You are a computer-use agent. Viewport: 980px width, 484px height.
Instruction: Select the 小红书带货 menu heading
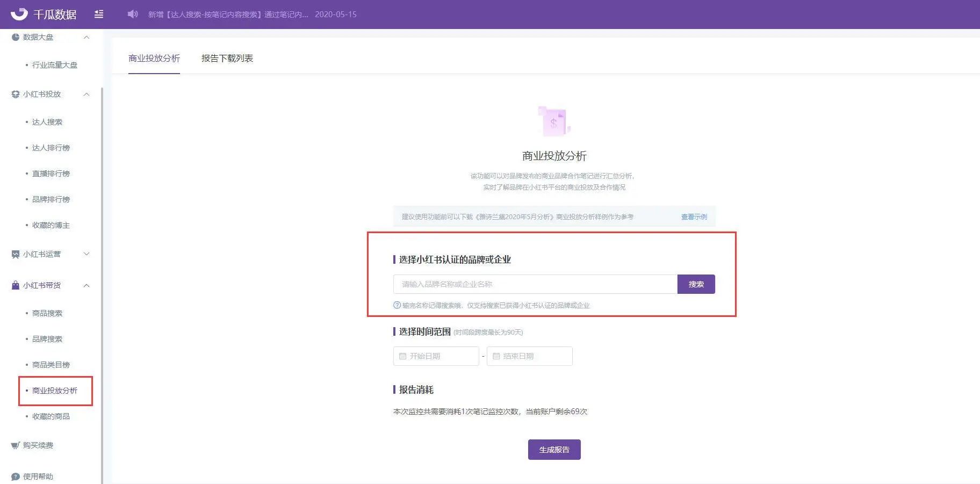tap(42, 285)
